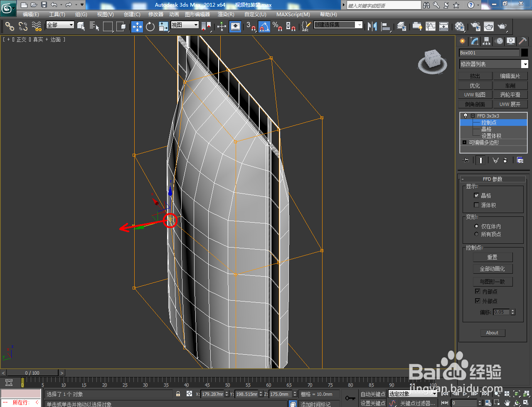
Task: Click the Align tool icon
Action: (386, 27)
